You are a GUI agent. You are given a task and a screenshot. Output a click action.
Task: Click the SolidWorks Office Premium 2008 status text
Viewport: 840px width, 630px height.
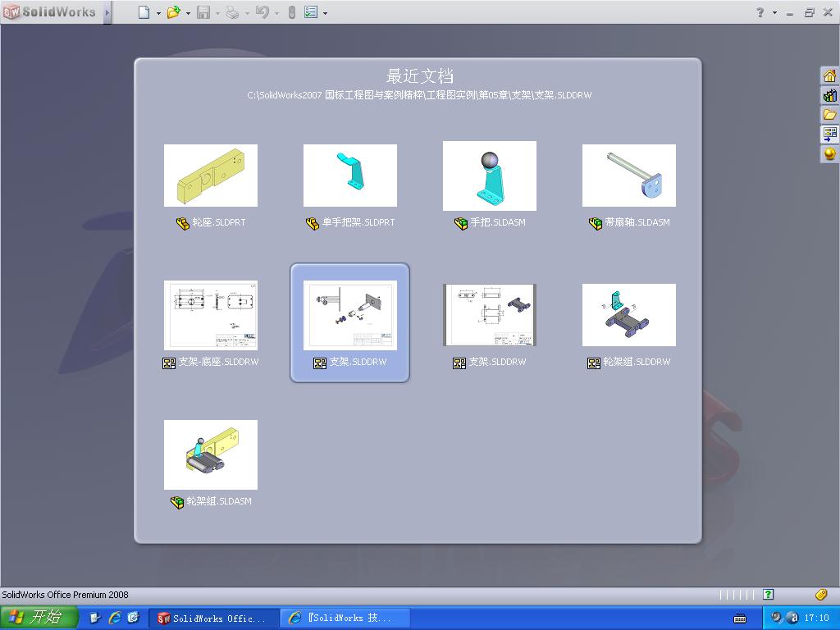tap(65, 595)
